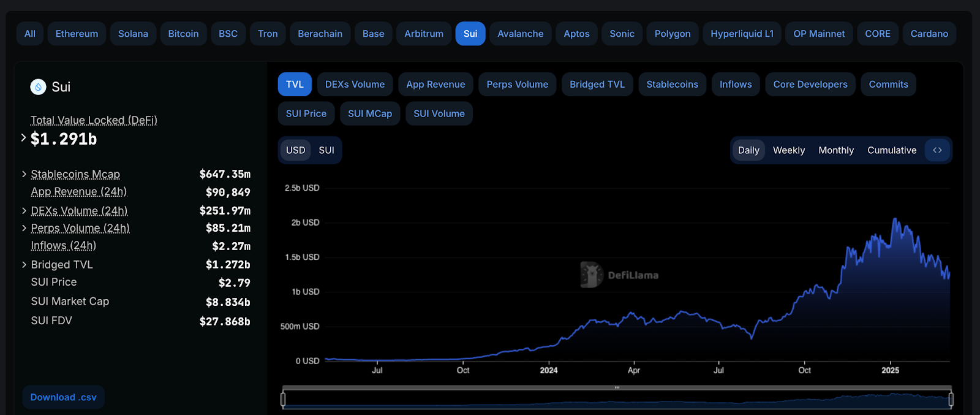Viewport: 980px width, 415px height.
Task: Toggle the Stablecoins chart metric
Action: pyautogui.click(x=672, y=85)
